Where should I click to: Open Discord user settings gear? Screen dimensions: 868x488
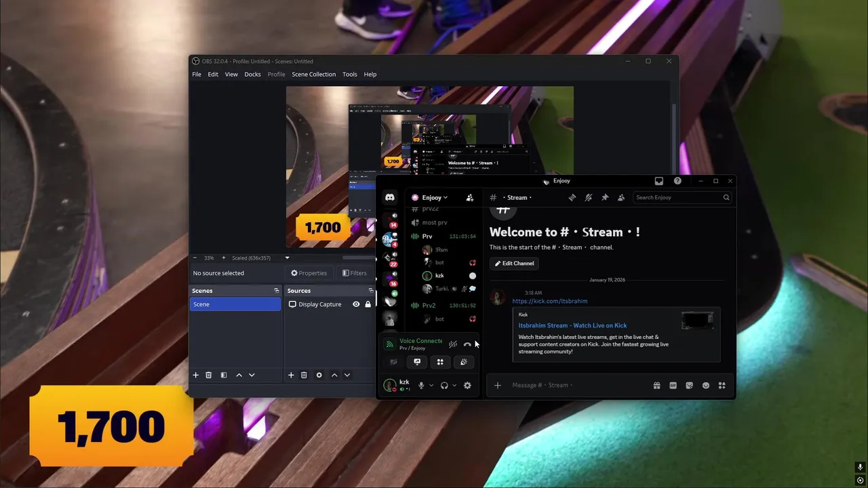467,385
